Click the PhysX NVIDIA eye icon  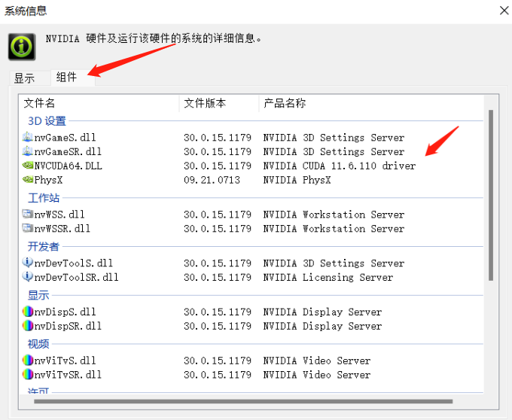coord(27,179)
